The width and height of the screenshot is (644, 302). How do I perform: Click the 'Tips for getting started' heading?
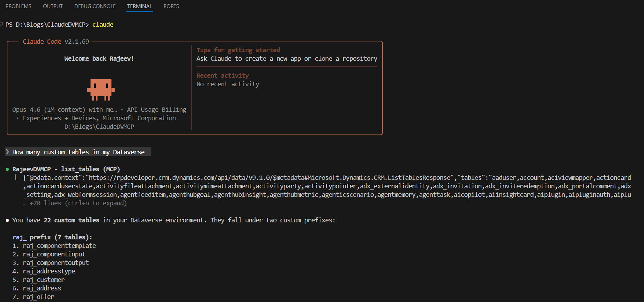238,50
